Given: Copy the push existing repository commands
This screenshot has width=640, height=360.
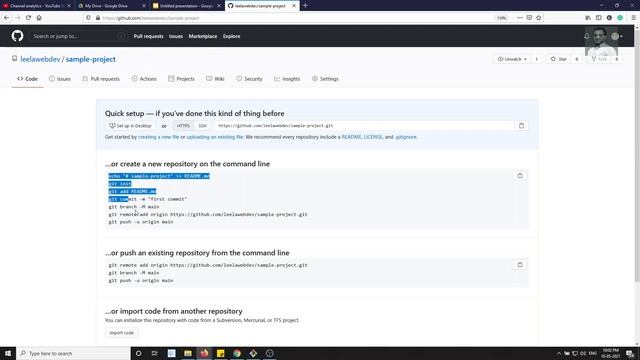Looking at the screenshot, I should [x=520, y=264].
